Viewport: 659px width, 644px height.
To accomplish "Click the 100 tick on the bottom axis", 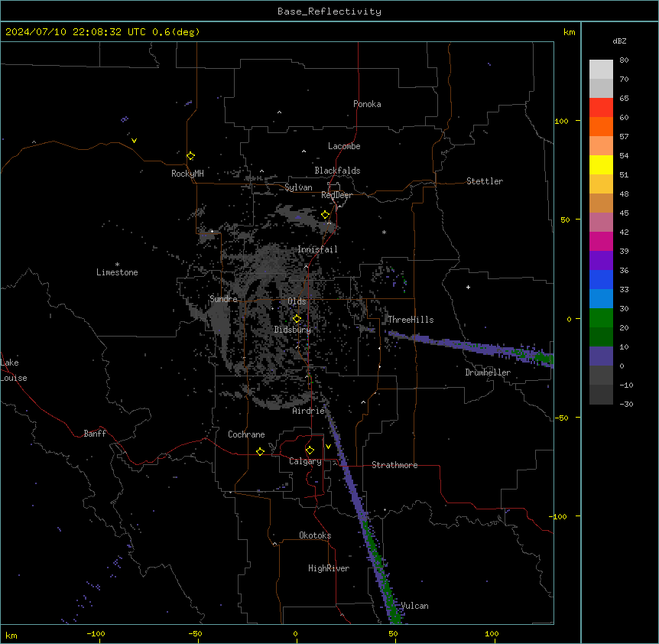I will pos(492,633).
